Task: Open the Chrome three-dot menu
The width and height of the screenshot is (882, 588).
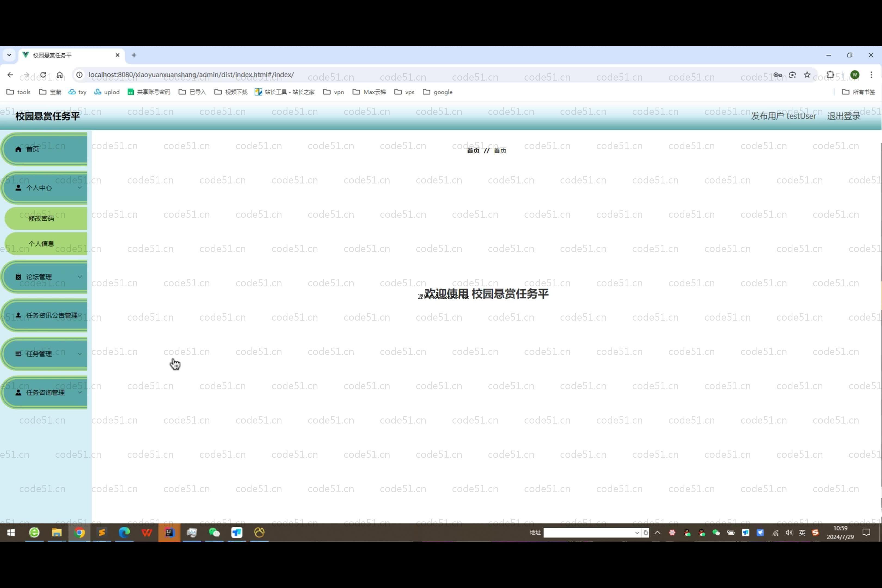Action: pos(871,75)
